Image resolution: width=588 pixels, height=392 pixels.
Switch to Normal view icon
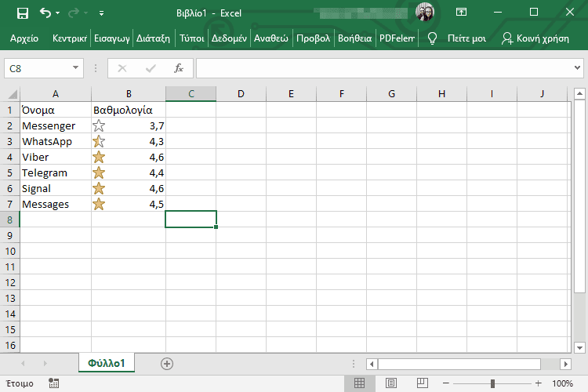359,383
